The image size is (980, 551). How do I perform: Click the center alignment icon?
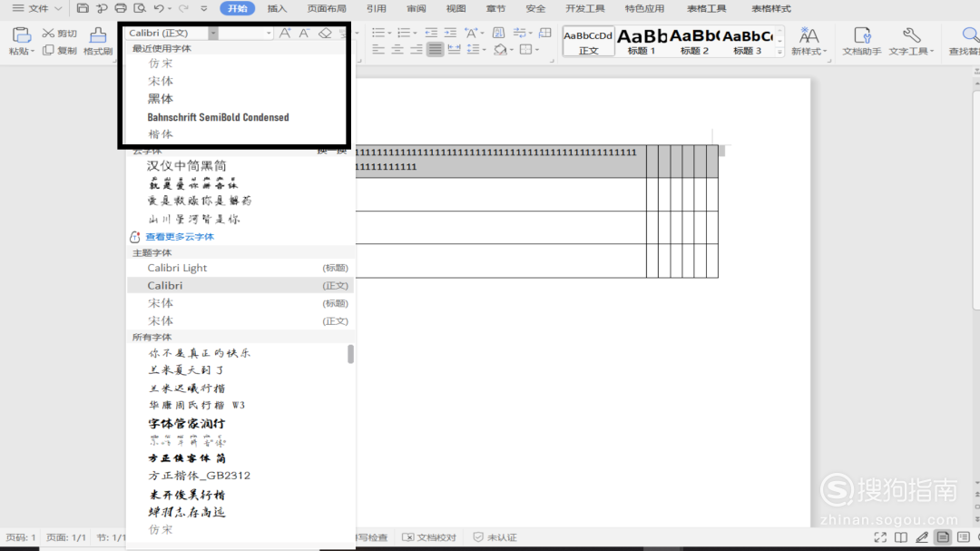[x=397, y=49]
